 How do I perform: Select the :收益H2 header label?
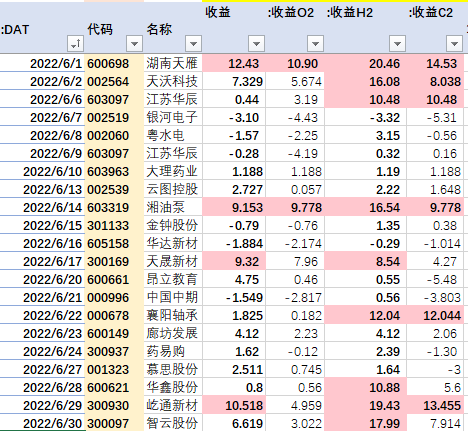click(350, 13)
